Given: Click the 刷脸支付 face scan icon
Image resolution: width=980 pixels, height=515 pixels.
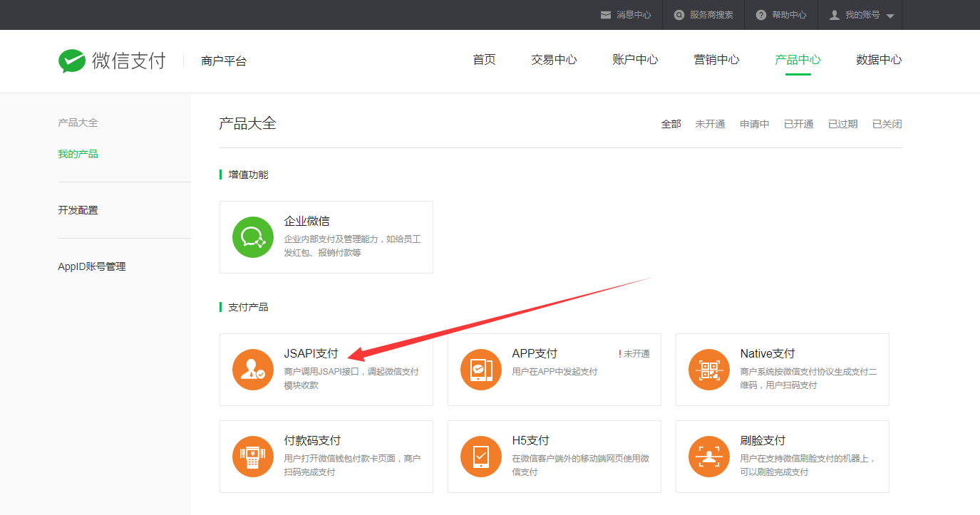Looking at the screenshot, I should click(709, 457).
